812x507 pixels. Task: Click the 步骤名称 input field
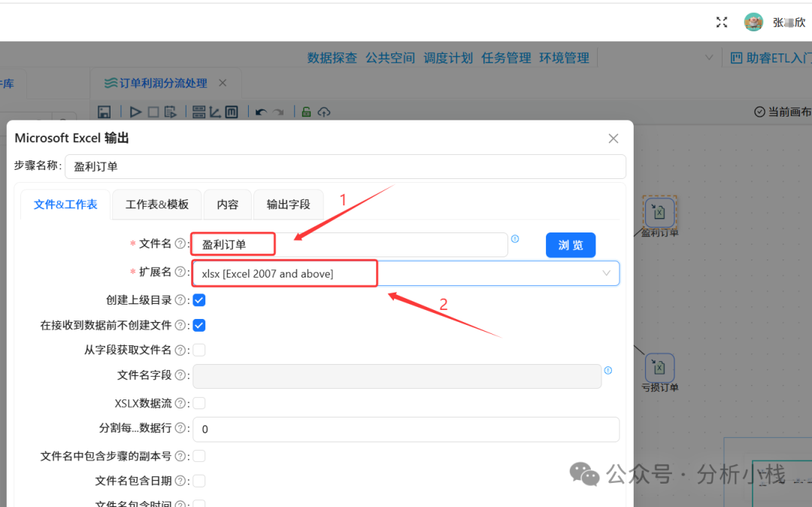[345, 166]
